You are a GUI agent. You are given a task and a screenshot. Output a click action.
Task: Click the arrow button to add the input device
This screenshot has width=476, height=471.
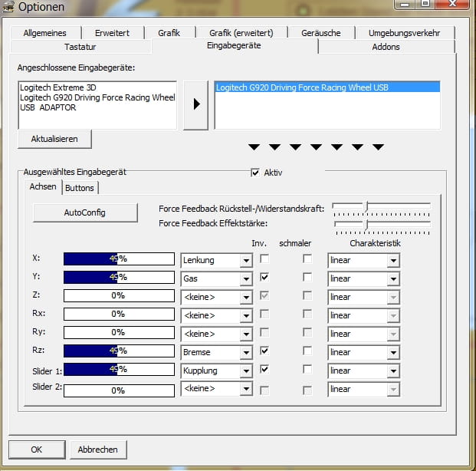click(195, 104)
